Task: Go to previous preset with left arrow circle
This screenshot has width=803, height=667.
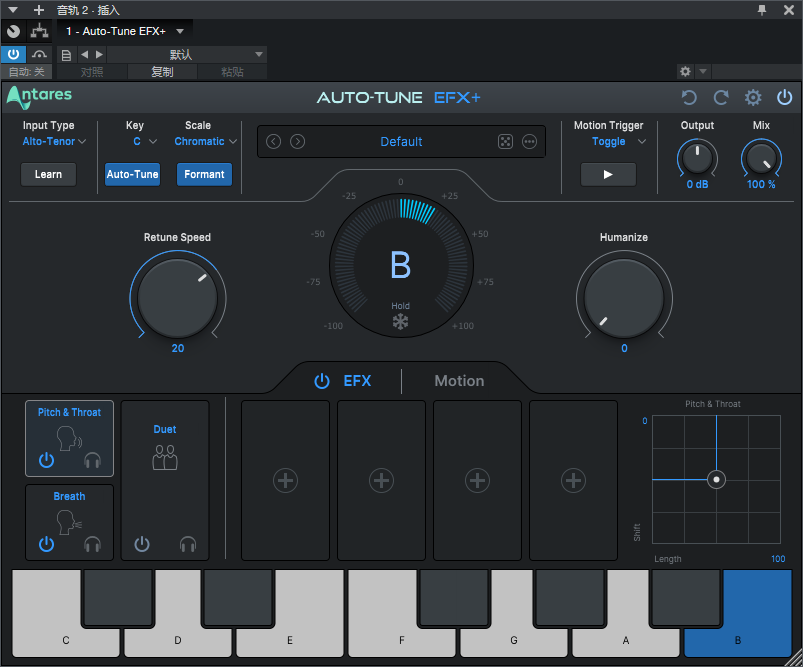Action: tap(273, 141)
